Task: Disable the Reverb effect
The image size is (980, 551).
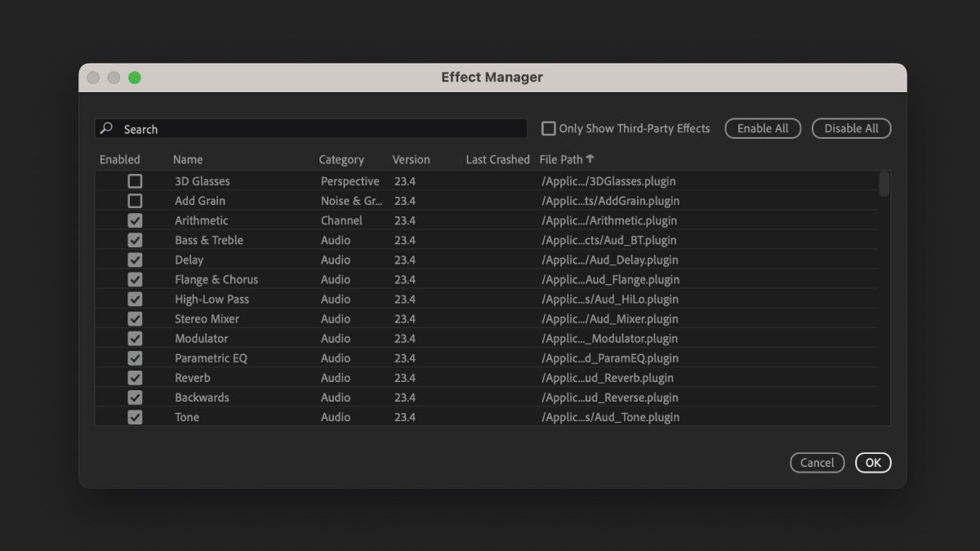Action: [135, 377]
